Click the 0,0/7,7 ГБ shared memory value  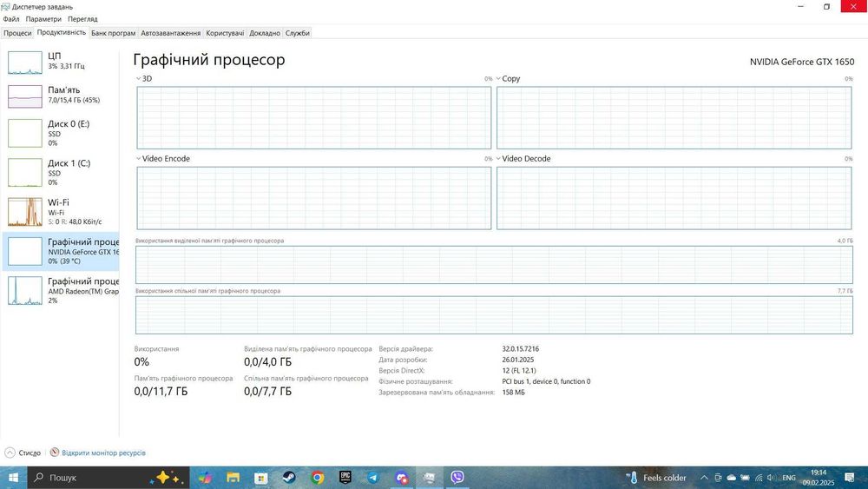pyautogui.click(x=267, y=392)
